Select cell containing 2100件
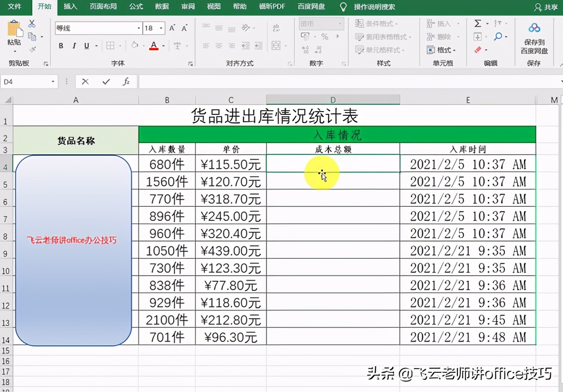 point(167,319)
